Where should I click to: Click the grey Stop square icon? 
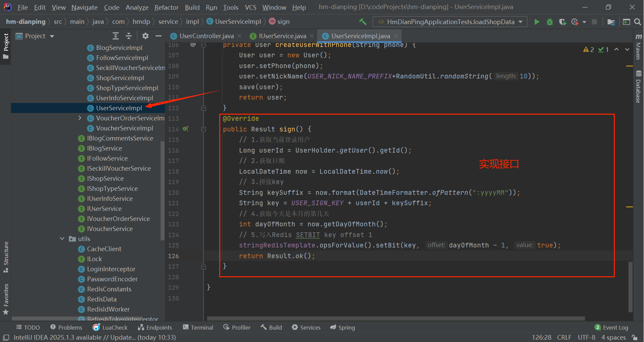pos(594,22)
